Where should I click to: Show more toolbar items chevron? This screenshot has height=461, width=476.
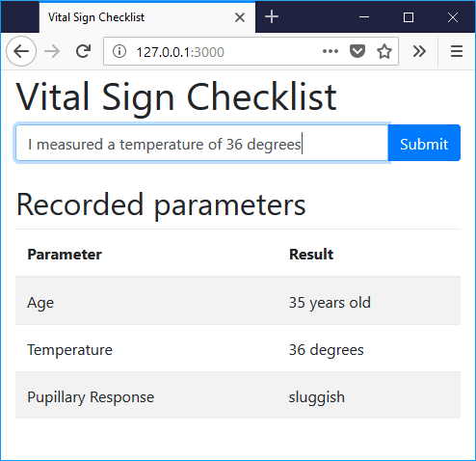pos(419,51)
